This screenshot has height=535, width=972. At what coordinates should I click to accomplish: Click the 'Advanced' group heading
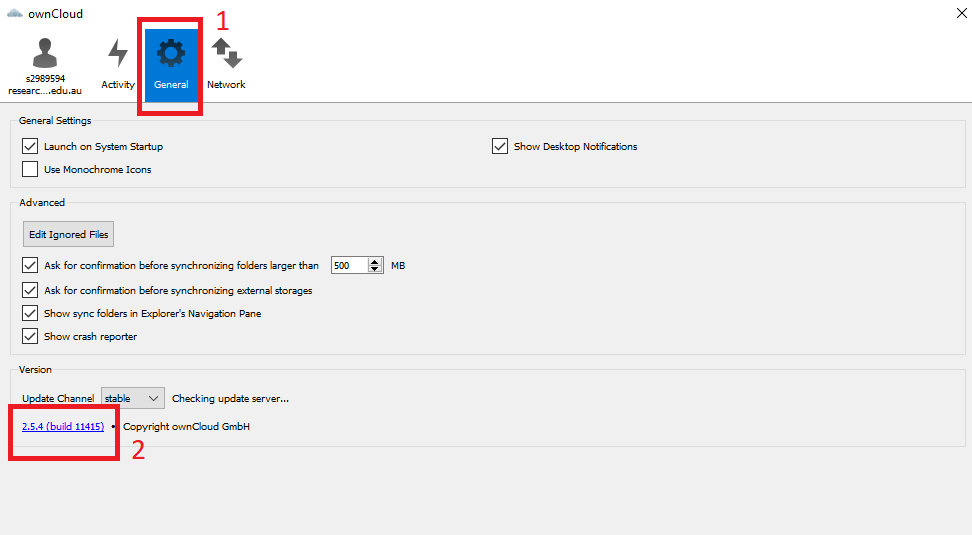pyautogui.click(x=42, y=202)
